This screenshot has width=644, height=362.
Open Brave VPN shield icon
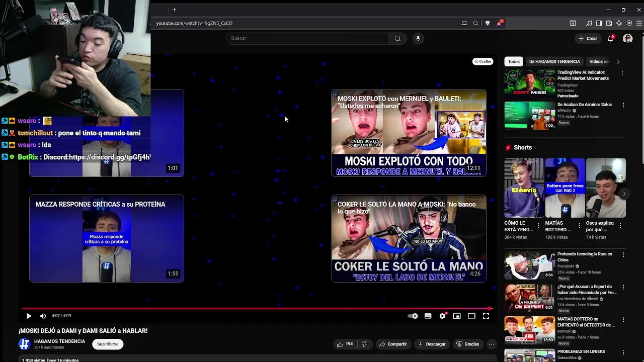coord(629,23)
